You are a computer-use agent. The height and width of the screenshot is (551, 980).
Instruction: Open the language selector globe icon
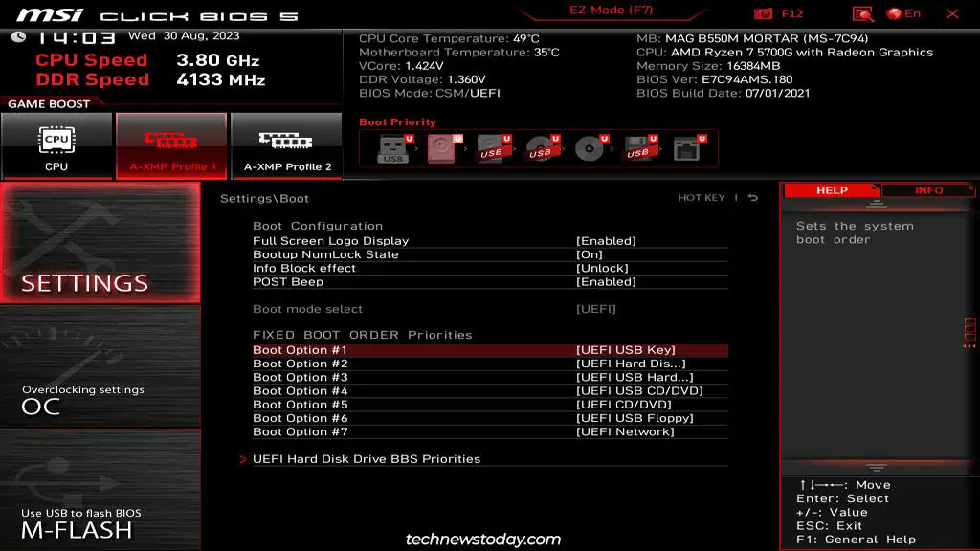[896, 13]
